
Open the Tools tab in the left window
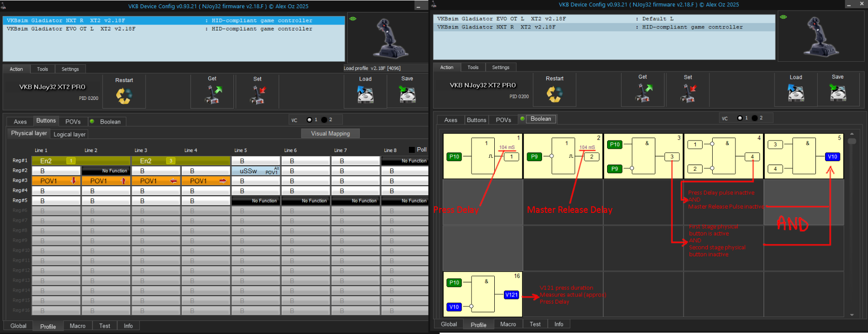click(42, 69)
